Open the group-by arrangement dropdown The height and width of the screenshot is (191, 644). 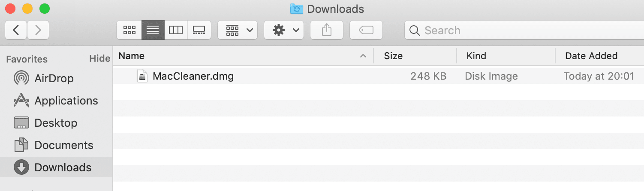coord(238,30)
